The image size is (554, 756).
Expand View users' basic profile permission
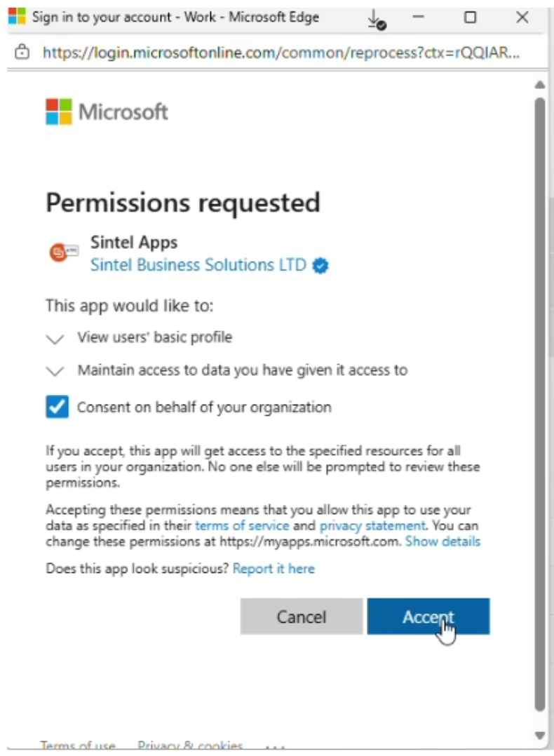point(55,339)
